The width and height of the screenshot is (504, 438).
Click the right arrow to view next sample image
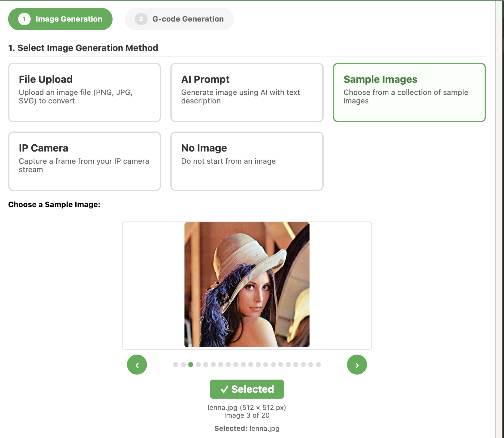[x=357, y=364]
